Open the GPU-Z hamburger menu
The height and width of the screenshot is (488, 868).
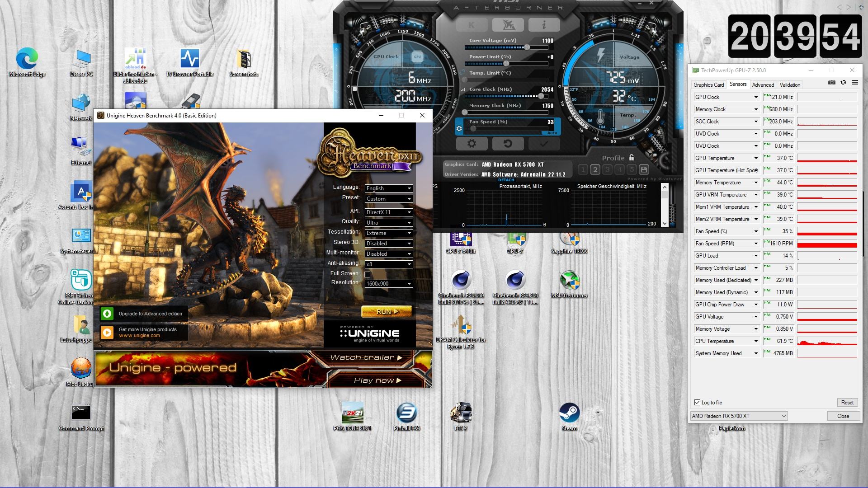click(x=855, y=83)
